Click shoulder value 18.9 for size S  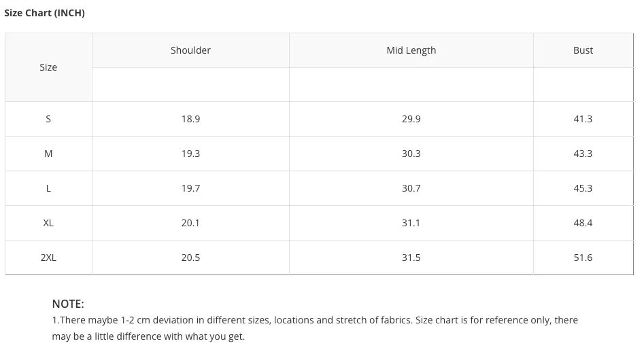[x=190, y=119]
